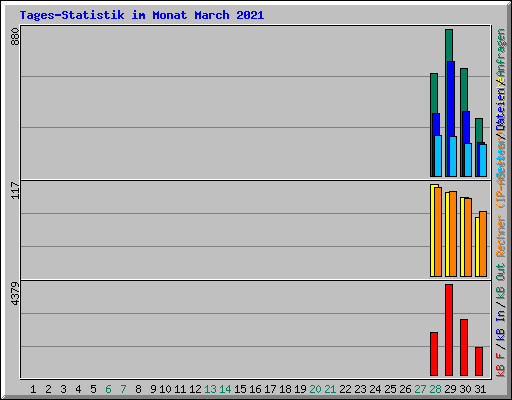This screenshot has width=512, height=400.
Task: Click day 4 on the x-axis
Action: click(x=78, y=389)
